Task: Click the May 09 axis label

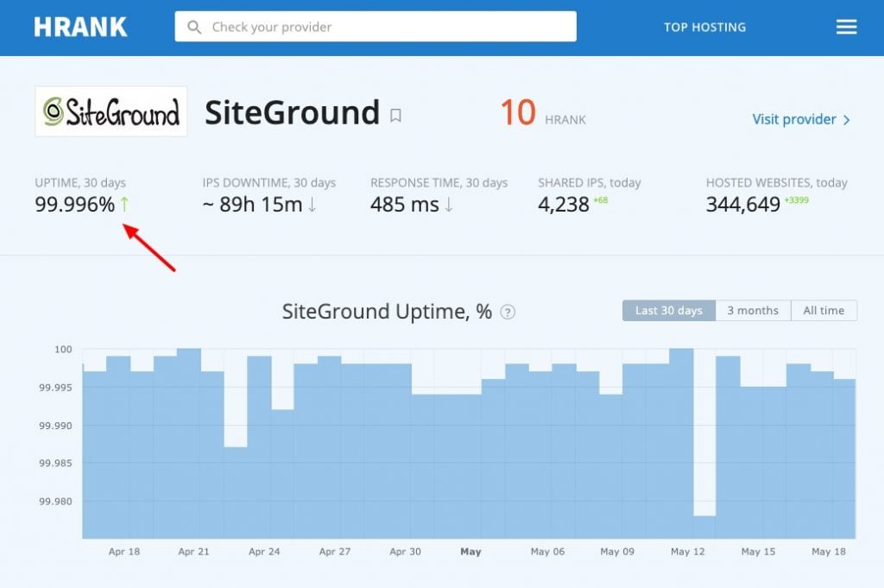Action: 617,552
